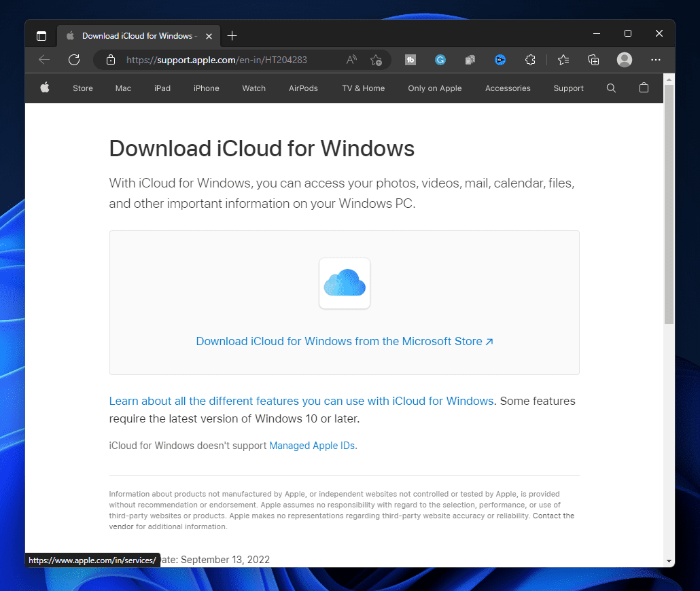Viewport: 700px width, 591px height.
Task: Click scrollbar up arrow
Action: coord(669,79)
